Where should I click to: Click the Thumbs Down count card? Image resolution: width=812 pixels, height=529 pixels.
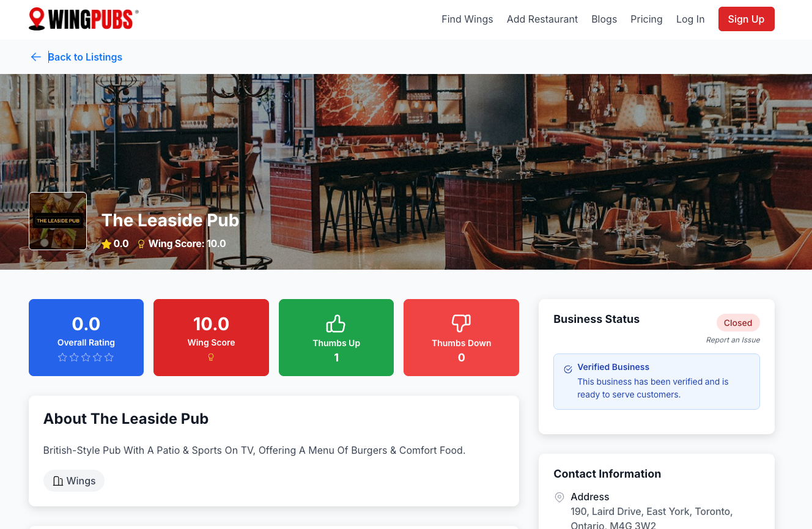[x=461, y=338]
